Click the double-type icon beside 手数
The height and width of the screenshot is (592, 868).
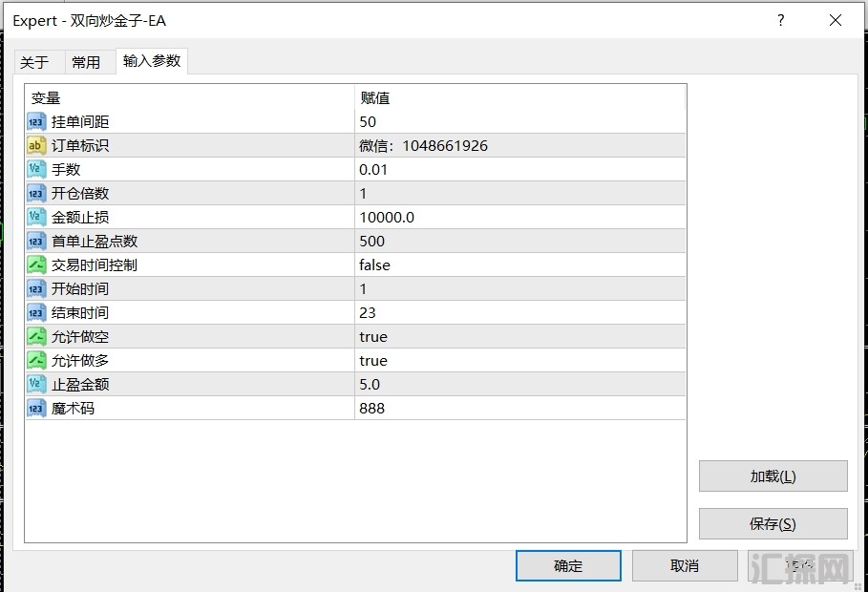pos(36,169)
